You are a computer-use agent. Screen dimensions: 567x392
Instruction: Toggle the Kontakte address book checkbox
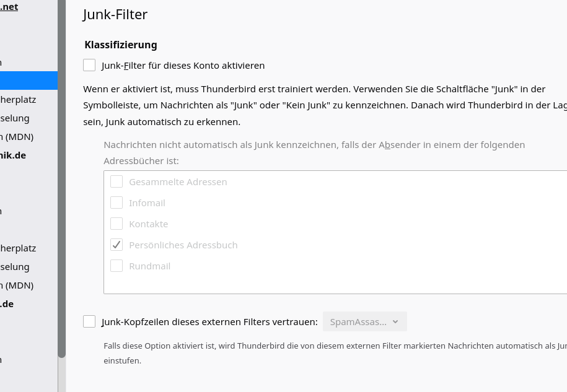116,224
